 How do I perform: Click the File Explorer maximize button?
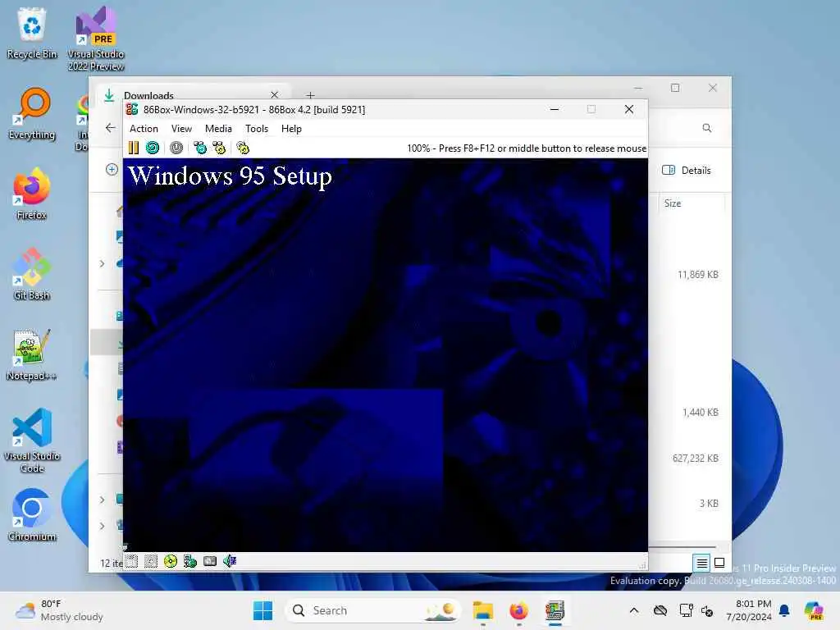coord(675,88)
